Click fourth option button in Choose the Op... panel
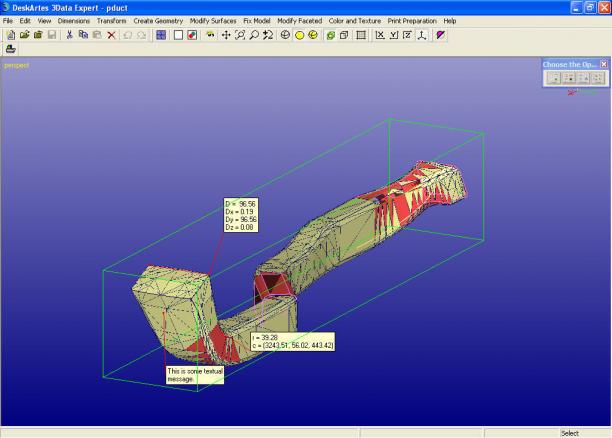Image resolution: width=612 pixels, height=438 pixels. coord(598,78)
